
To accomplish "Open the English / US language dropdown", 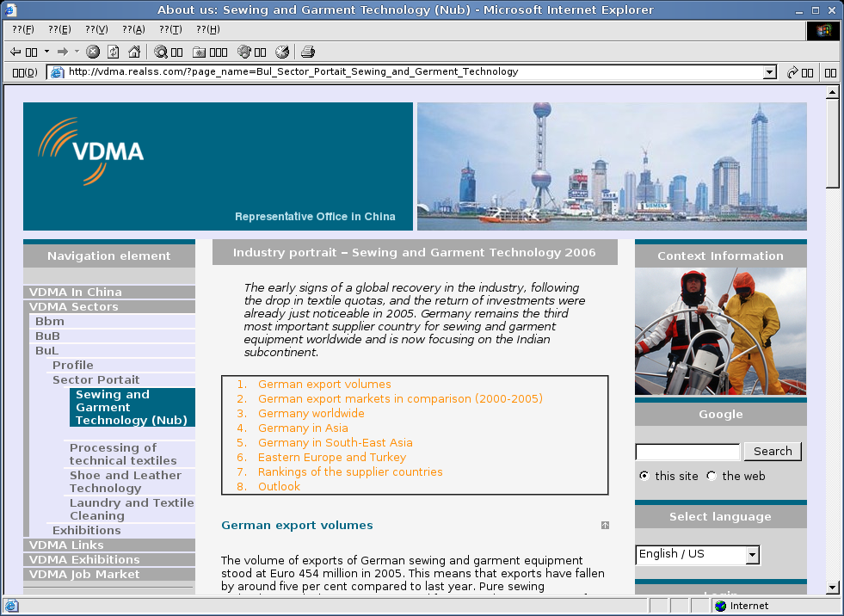I will pos(752,555).
